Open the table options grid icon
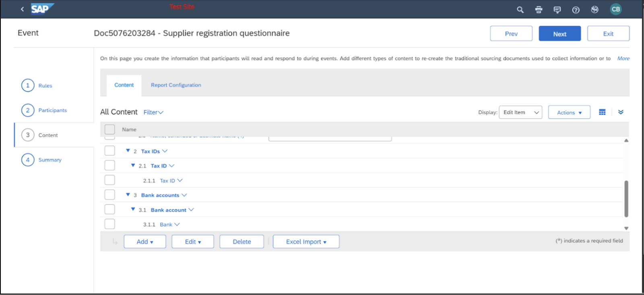 pyautogui.click(x=602, y=112)
